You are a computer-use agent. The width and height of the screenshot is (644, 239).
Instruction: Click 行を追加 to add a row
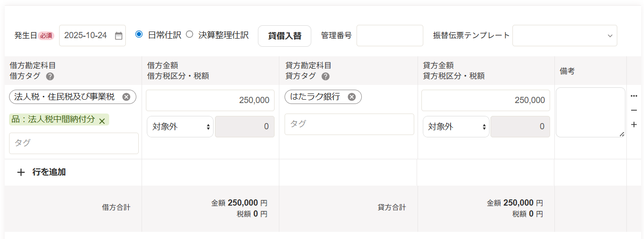41,172
